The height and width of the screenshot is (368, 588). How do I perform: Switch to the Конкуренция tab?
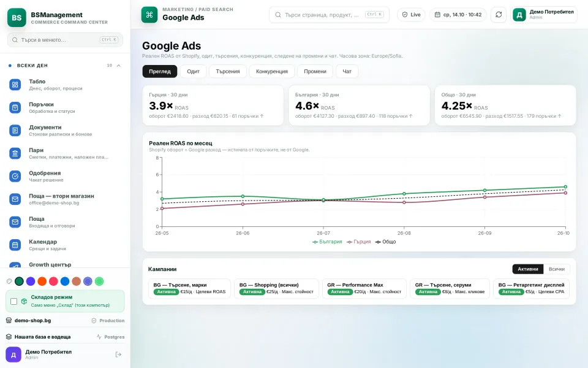(272, 71)
